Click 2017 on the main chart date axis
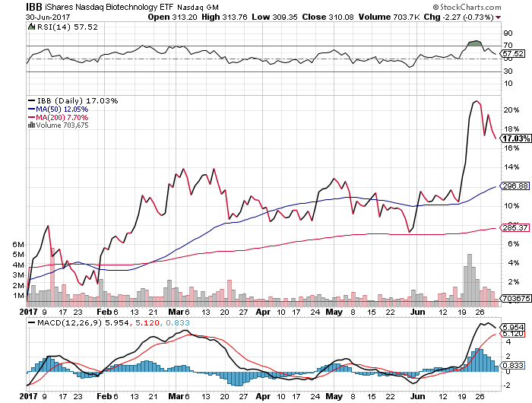This screenshot has height=403, width=532. click(29, 312)
